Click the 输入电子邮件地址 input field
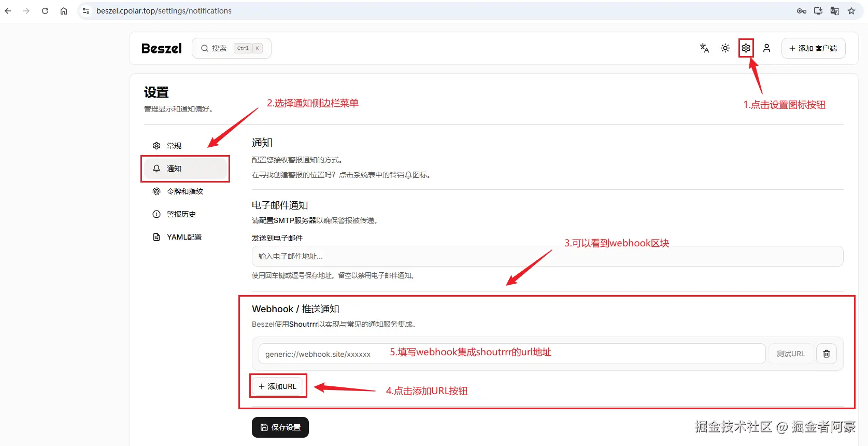The height and width of the screenshot is (446, 868). pos(547,256)
